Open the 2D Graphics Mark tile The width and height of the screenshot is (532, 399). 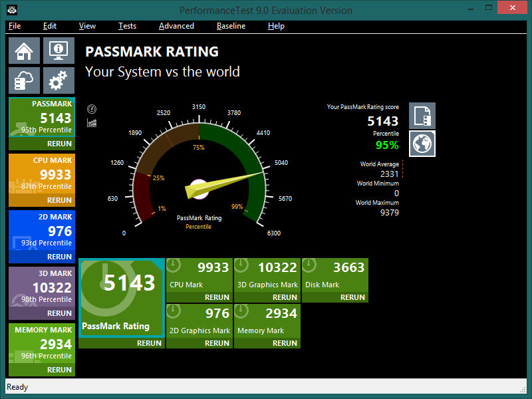[x=199, y=321]
